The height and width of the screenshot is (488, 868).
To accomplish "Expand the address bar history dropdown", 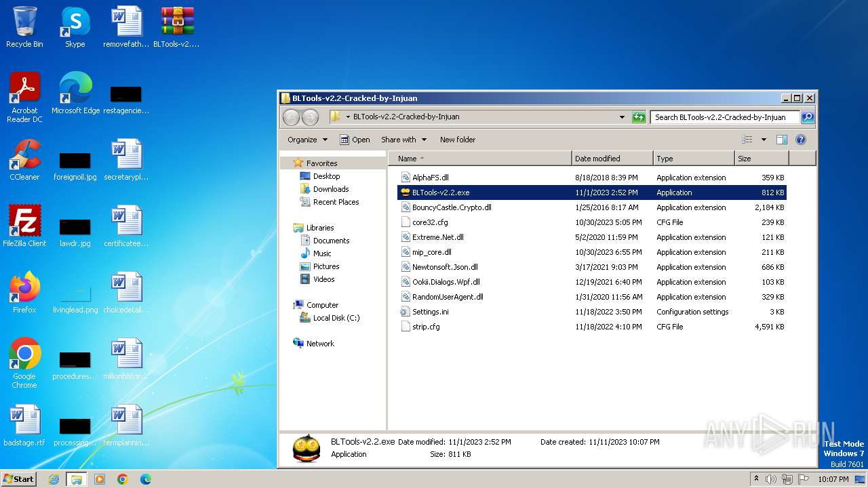I will pyautogui.click(x=622, y=117).
